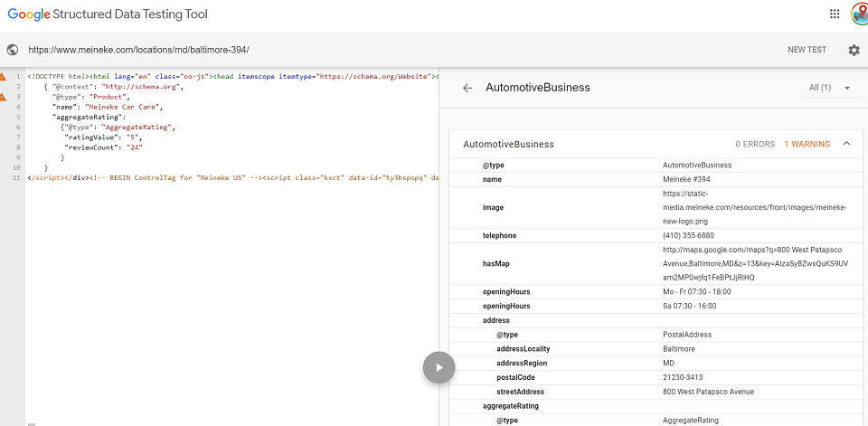
Task: Click the 0 ERRORS label
Action: pos(755,144)
